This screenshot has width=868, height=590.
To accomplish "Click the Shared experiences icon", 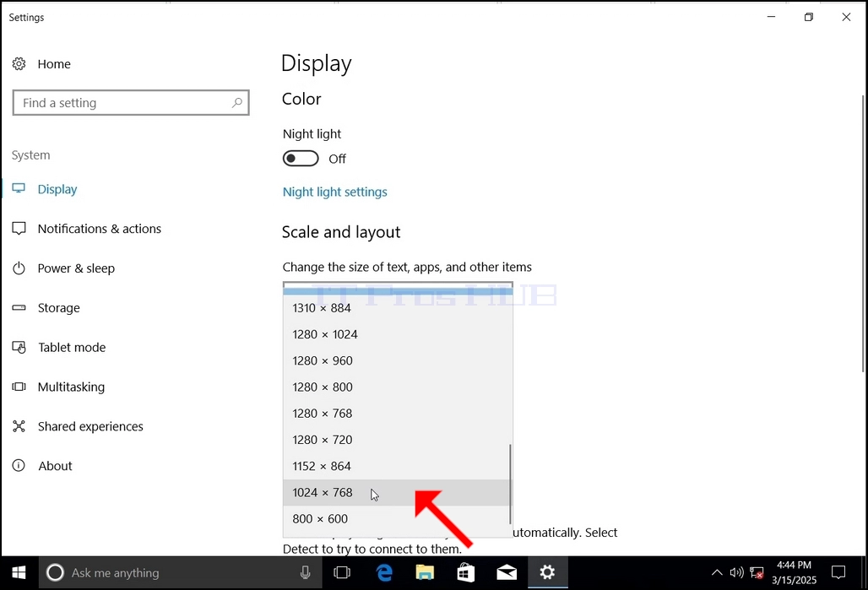I will (19, 426).
